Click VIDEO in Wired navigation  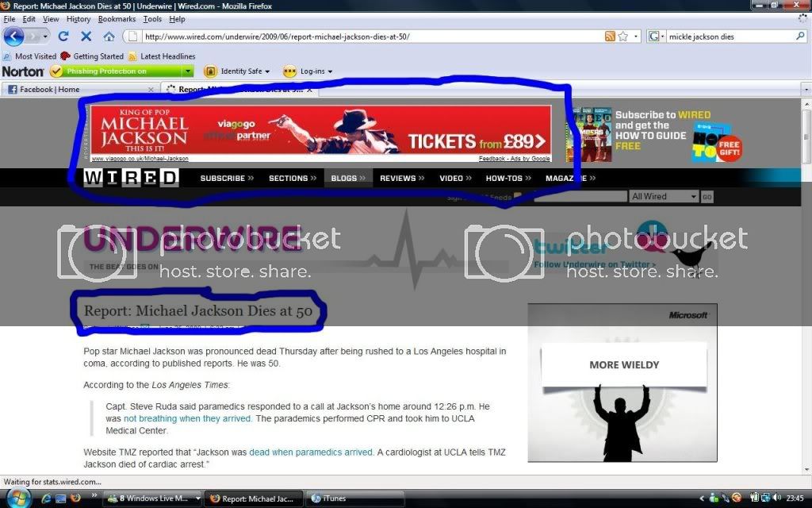[455, 178]
